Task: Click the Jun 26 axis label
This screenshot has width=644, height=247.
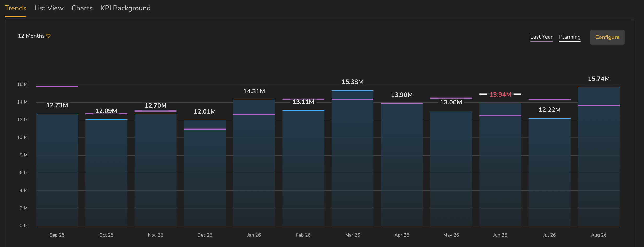Action: point(500,235)
